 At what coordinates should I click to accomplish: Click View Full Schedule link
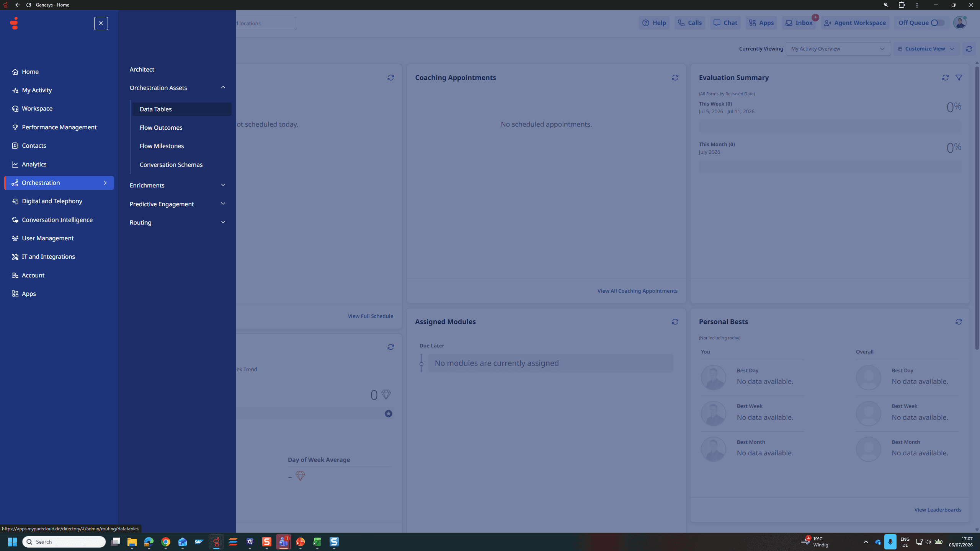point(370,316)
